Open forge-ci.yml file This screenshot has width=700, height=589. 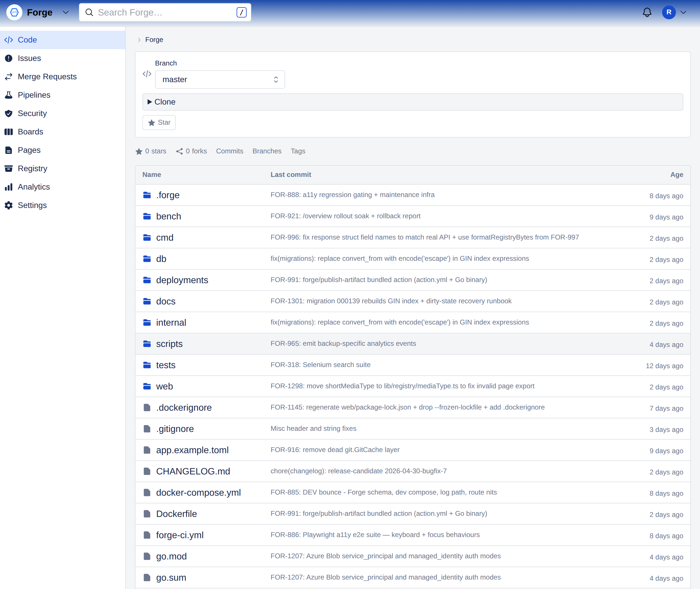click(179, 535)
